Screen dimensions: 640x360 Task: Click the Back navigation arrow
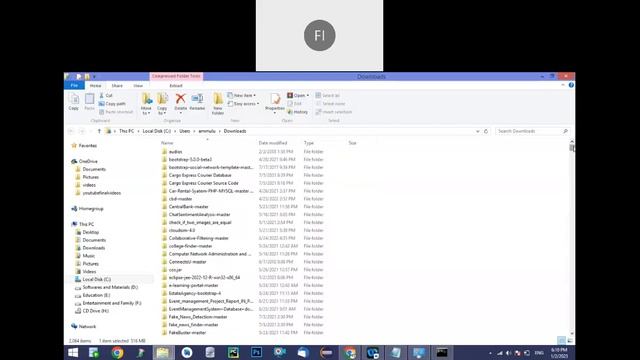point(71,131)
